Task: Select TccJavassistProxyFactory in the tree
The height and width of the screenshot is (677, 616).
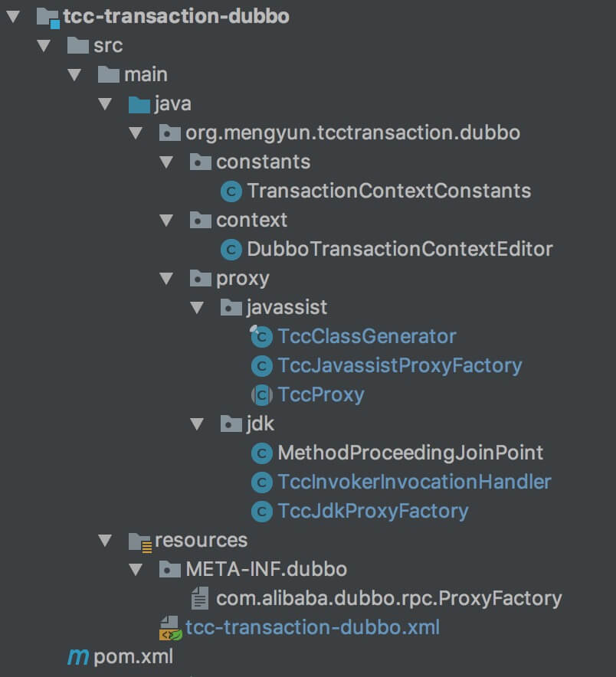Action: pyautogui.click(x=400, y=366)
